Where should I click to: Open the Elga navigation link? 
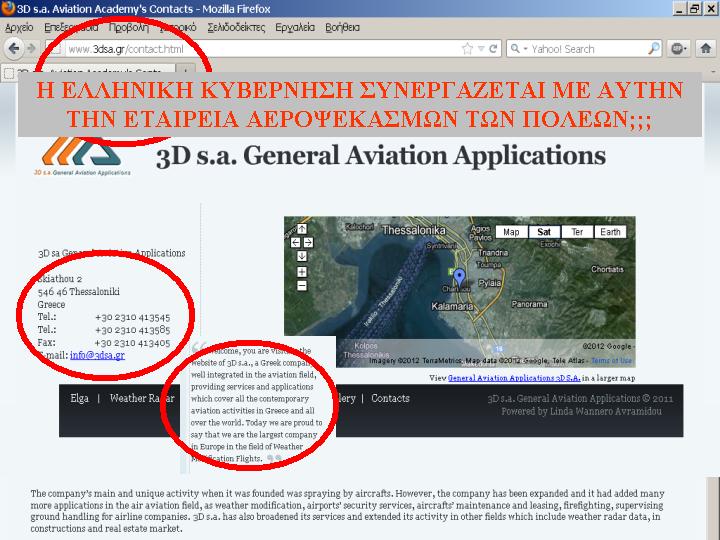pos(79,398)
